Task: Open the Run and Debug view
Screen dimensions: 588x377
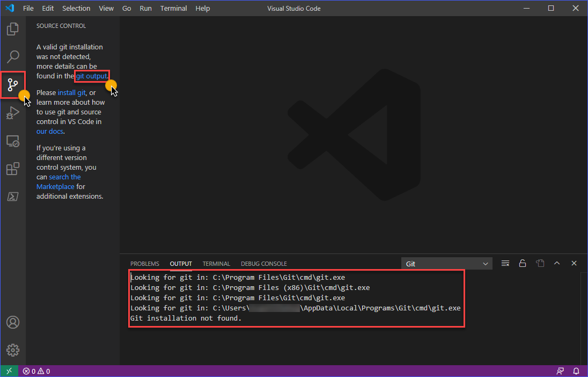Action: pos(13,113)
